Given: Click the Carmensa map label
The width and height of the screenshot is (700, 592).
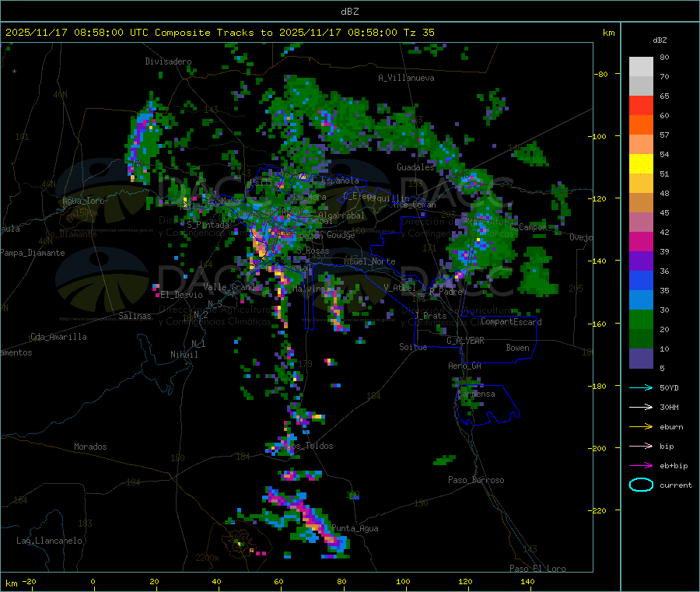Looking at the screenshot, I should click(476, 394).
